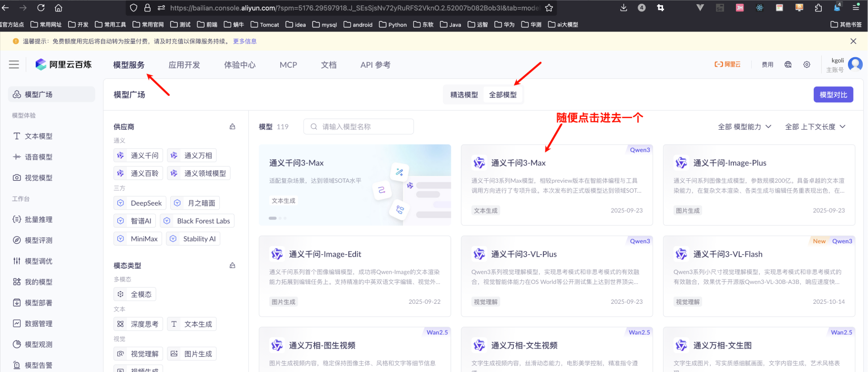Focus the 请输入模型名称 search field
The width and height of the screenshot is (868, 372).
point(358,126)
